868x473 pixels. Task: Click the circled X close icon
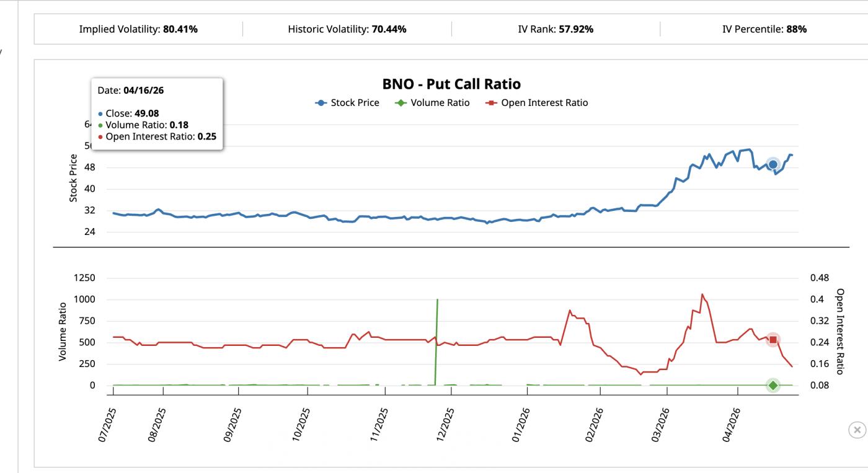[x=857, y=430]
